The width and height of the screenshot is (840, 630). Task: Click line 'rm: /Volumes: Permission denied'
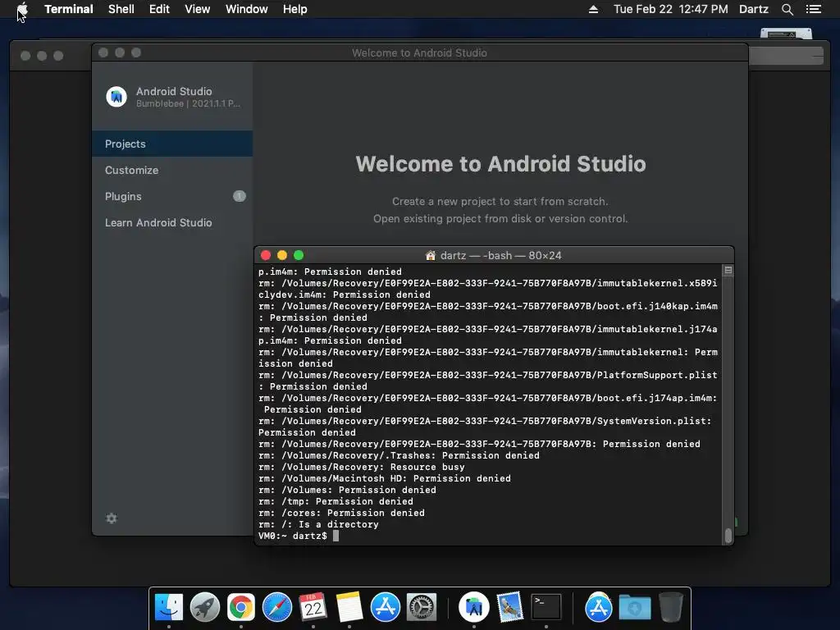[347, 490]
